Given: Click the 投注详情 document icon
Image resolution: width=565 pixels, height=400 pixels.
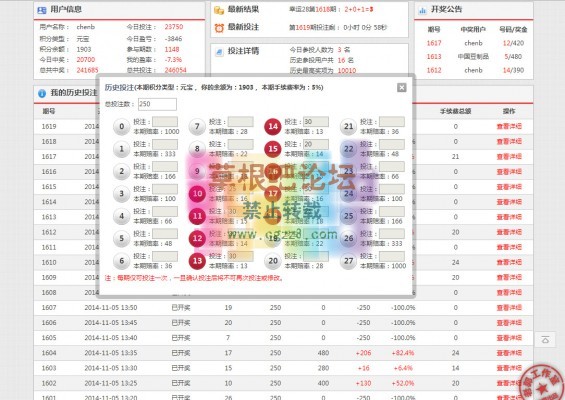Looking at the screenshot, I should coord(219,52).
